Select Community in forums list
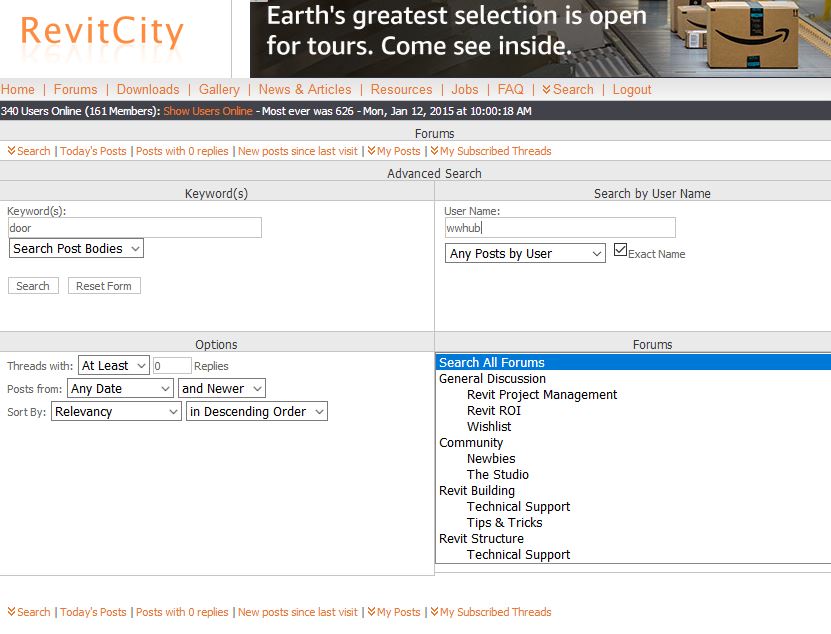The image size is (831, 634). point(633,442)
